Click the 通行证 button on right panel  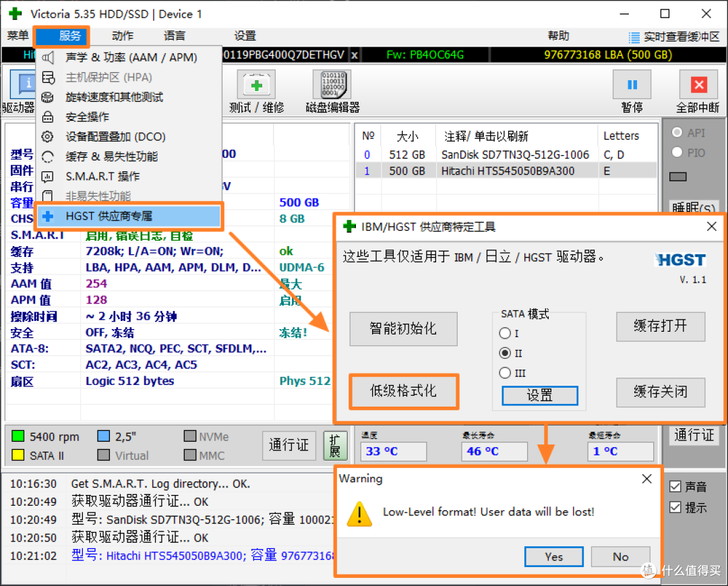point(694,436)
